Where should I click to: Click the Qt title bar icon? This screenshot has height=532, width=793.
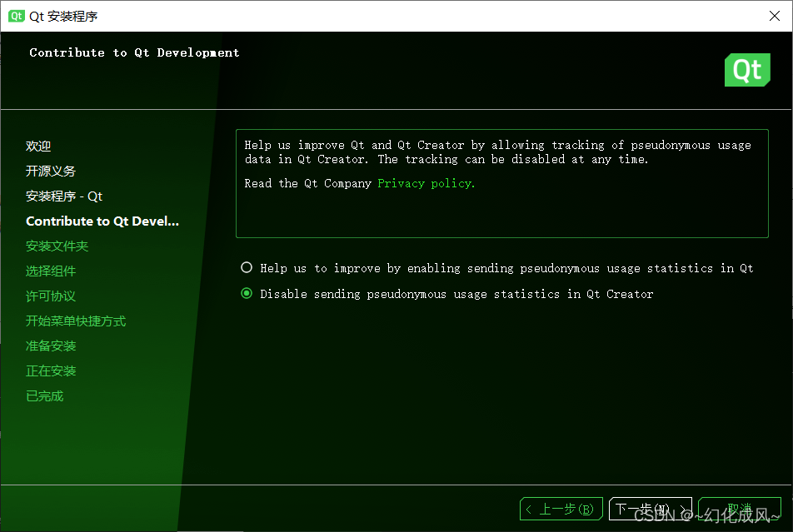tap(16, 16)
